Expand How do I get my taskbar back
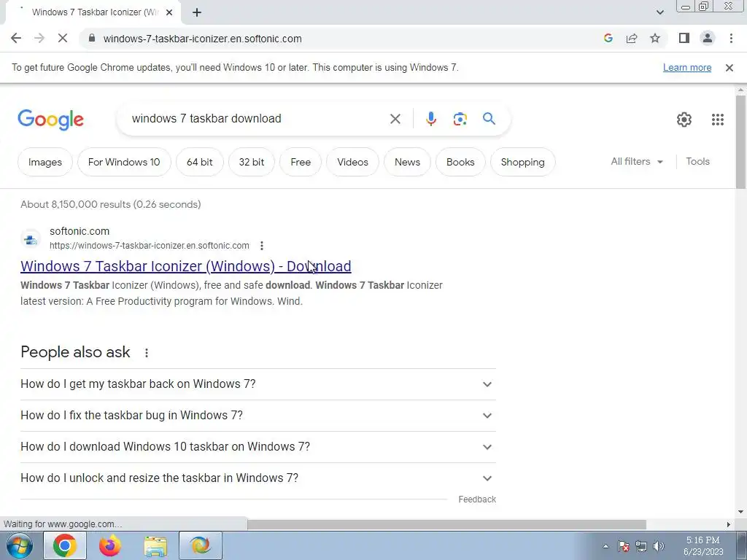The height and width of the screenshot is (560, 747). point(258,384)
